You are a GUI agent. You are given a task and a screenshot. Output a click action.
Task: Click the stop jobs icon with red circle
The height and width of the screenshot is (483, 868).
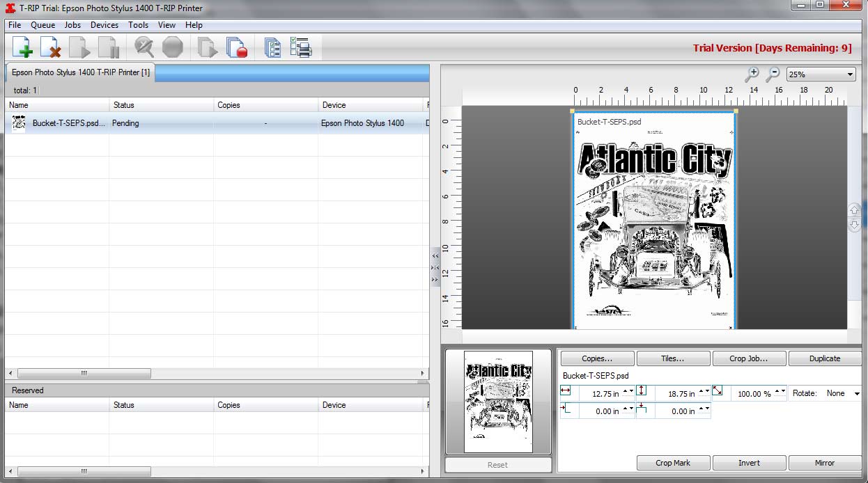point(237,47)
